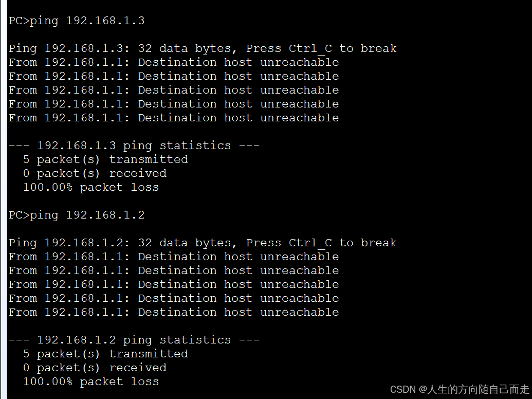Click '5 packet(s) transmitted' under 192.168.1.2 statistics

coord(105,354)
